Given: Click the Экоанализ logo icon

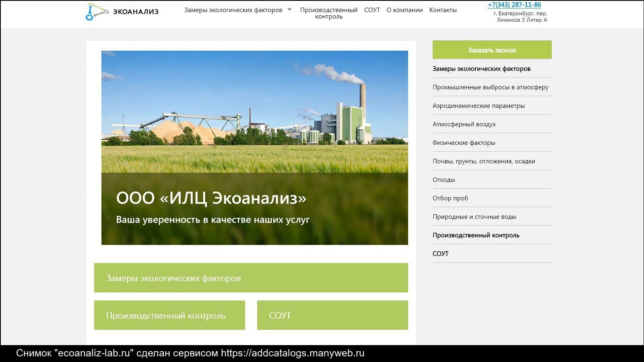Looking at the screenshot, I should click(x=97, y=12).
